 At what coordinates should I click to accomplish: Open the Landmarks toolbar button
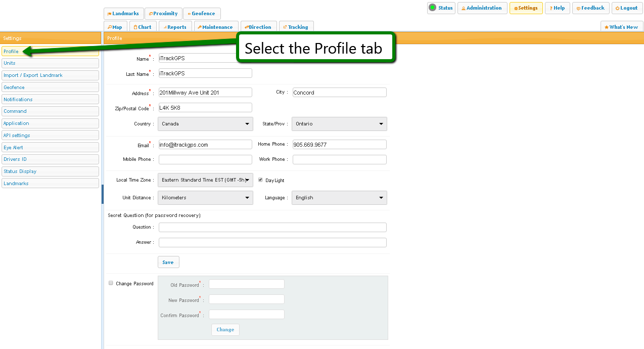click(123, 14)
